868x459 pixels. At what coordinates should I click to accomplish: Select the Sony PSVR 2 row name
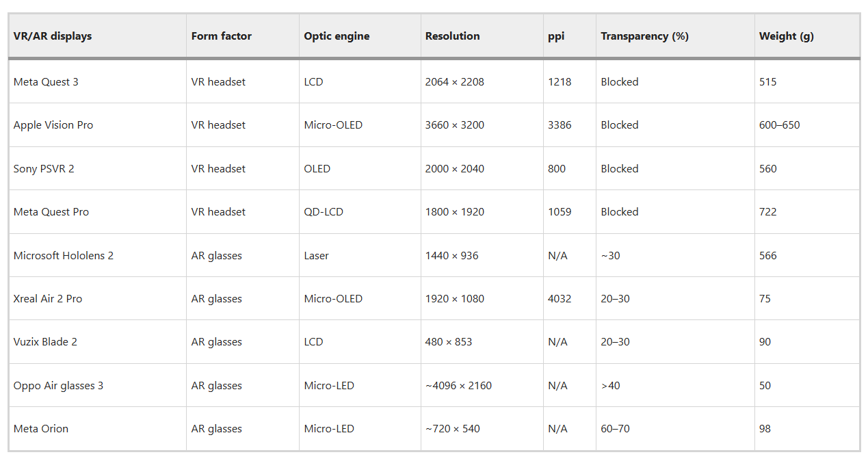pyautogui.click(x=44, y=169)
